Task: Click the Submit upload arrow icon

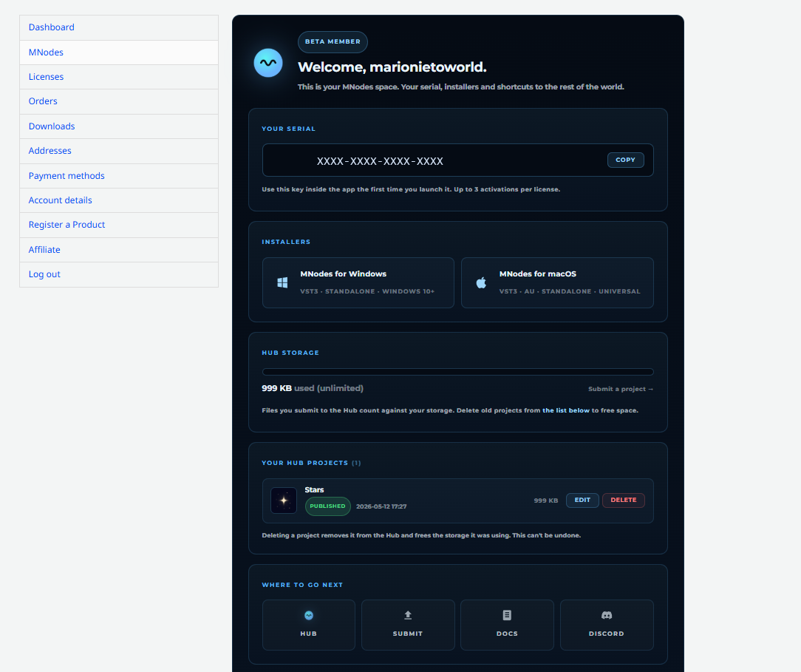Action: pyautogui.click(x=408, y=615)
